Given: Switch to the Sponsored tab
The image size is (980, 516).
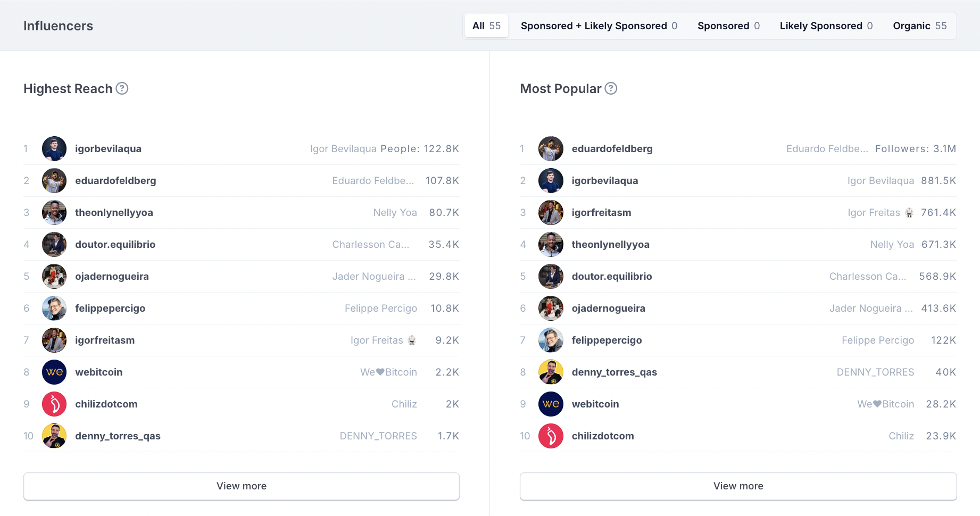Looking at the screenshot, I should (x=728, y=26).
